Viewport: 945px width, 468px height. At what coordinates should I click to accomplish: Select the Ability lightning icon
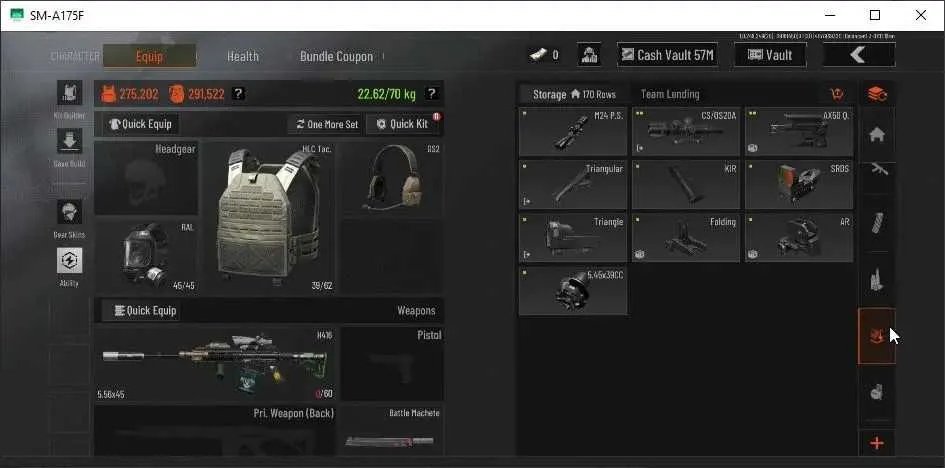pos(69,260)
